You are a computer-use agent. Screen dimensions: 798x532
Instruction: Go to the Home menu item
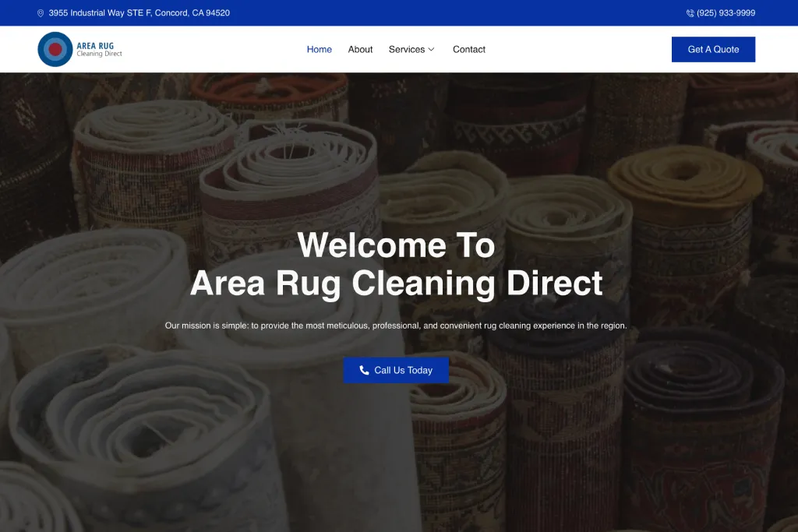(319, 49)
